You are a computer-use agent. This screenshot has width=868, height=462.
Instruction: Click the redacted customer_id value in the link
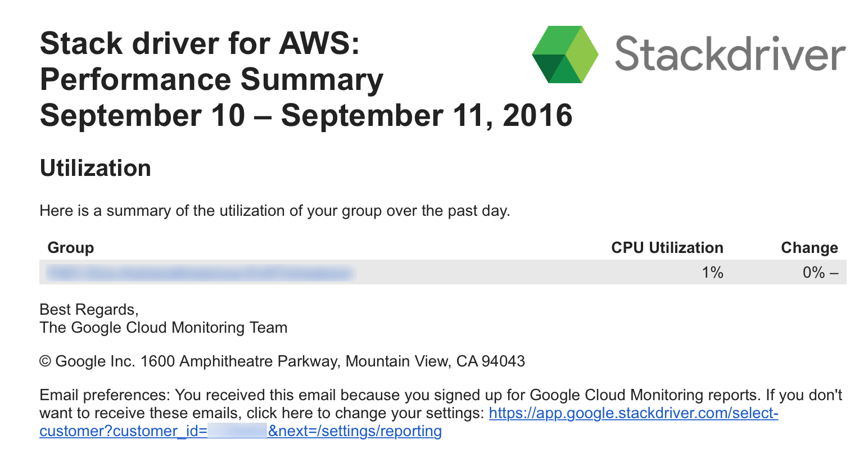(x=237, y=431)
